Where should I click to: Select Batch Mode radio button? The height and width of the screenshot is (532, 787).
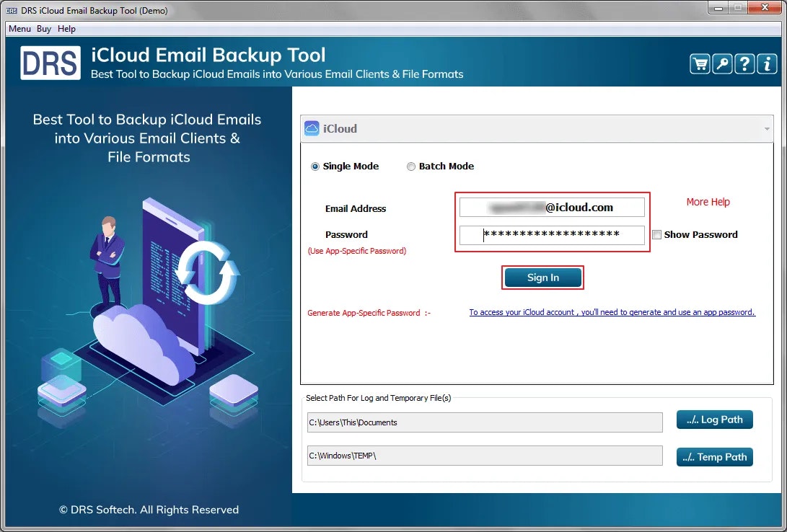point(411,167)
